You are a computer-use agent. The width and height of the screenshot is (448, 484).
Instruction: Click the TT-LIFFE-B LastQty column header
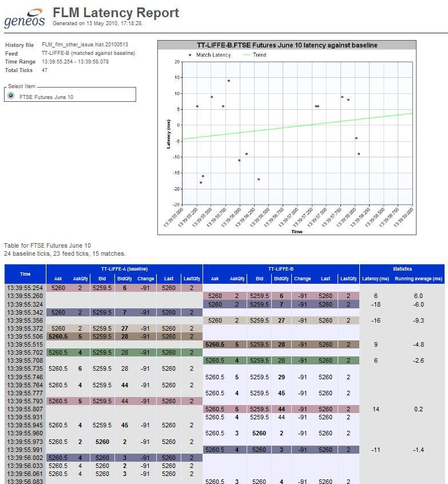point(348,279)
